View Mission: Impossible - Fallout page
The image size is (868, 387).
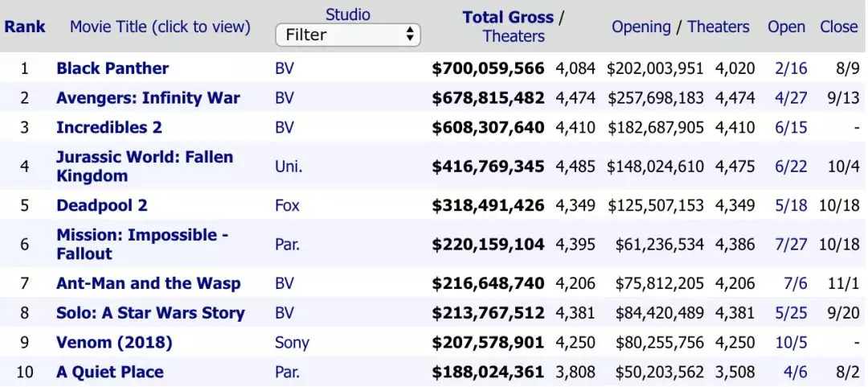[x=142, y=244]
